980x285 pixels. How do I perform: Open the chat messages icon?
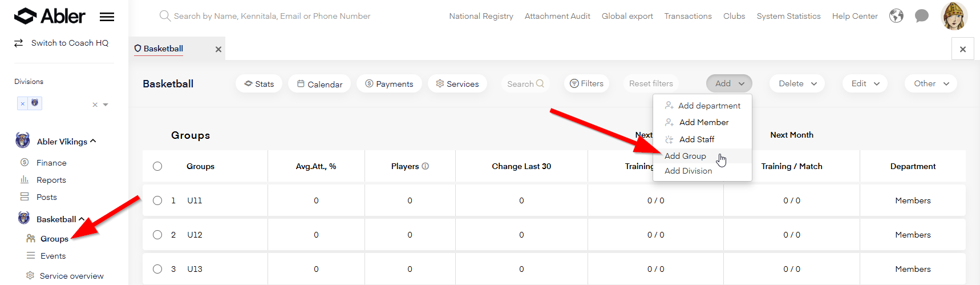[921, 16]
